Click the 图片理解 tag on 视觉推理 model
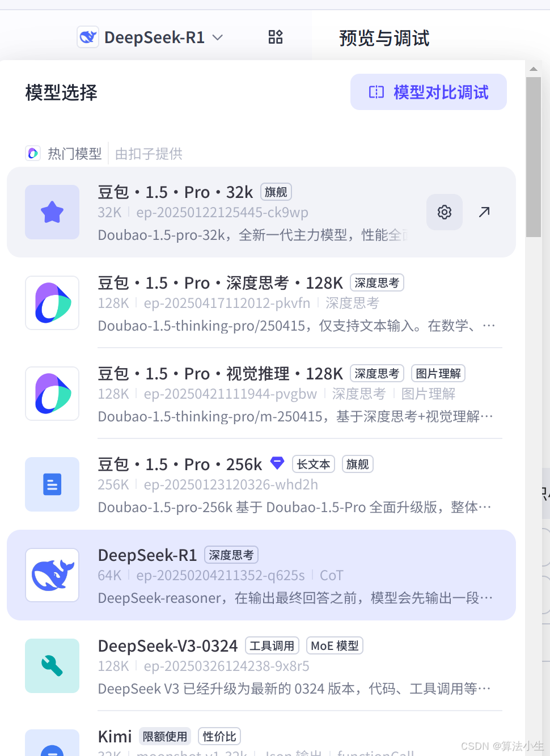The image size is (550, 756). point(438,374)
